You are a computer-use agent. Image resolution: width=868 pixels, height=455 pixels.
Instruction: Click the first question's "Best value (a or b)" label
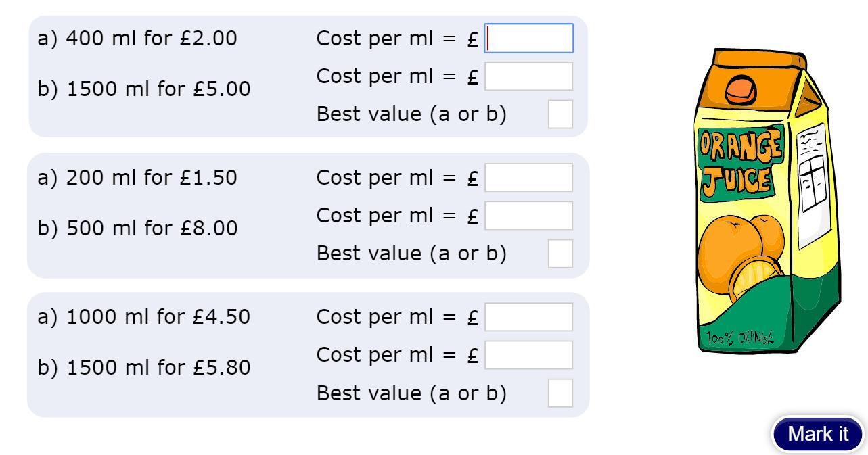pyautogui.click(x=411, y=114)
